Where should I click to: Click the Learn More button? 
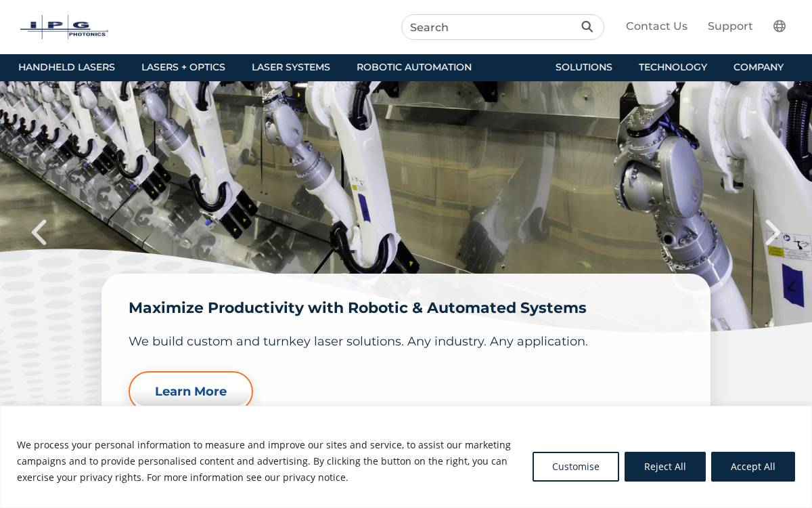(x=191, y=391)
